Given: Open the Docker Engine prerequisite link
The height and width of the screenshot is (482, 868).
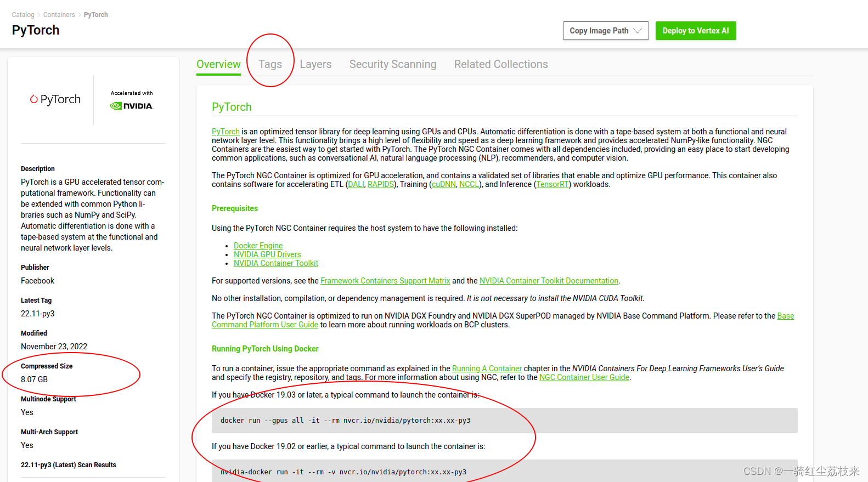Looking at the screenshot, I should (x=258, y=246).
